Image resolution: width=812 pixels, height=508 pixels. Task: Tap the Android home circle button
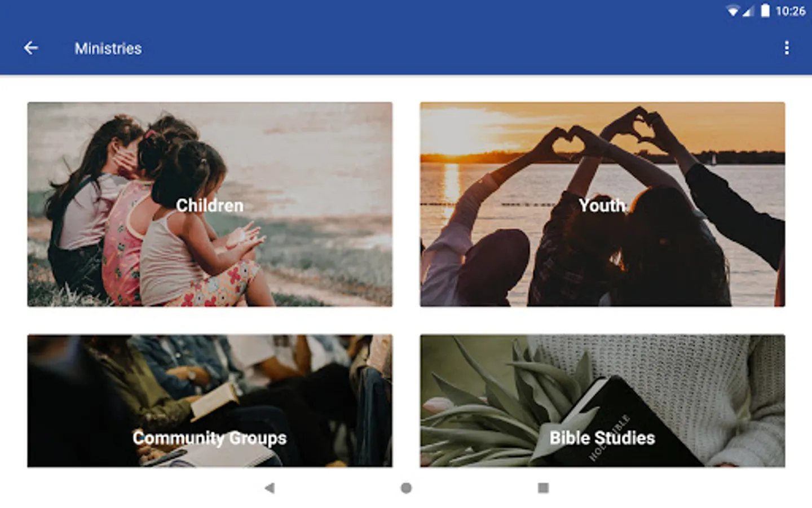point(406,488)
